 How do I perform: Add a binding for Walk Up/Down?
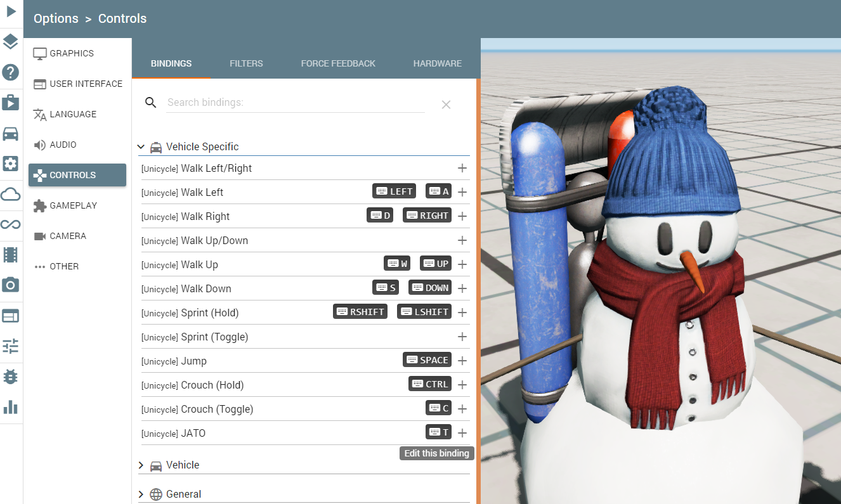(x=462, y=240)
